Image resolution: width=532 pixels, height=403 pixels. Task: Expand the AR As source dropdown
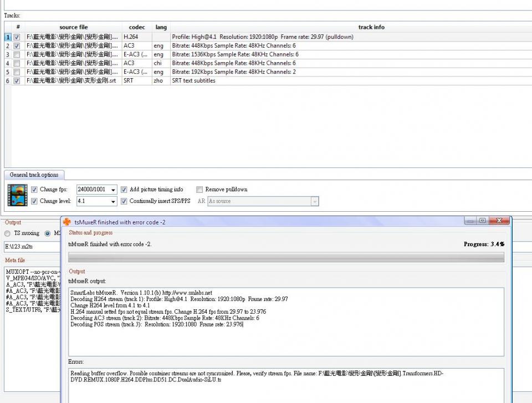[314, 201]
